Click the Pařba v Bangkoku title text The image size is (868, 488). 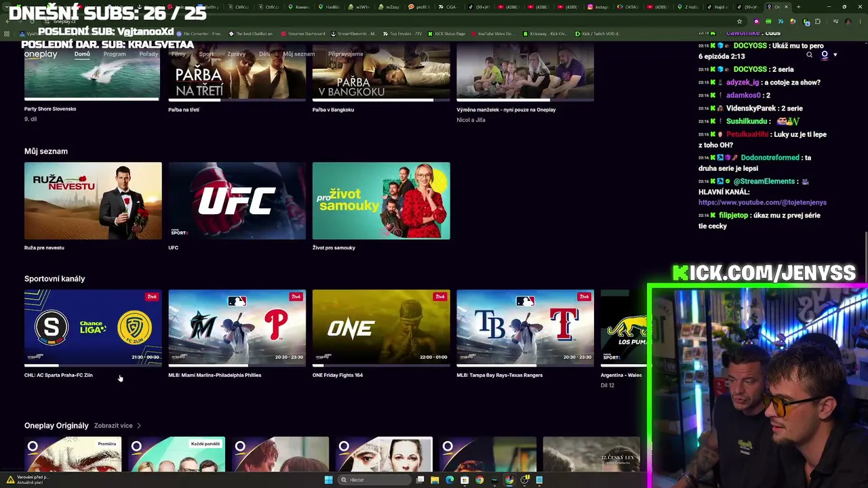click(333, 110)
